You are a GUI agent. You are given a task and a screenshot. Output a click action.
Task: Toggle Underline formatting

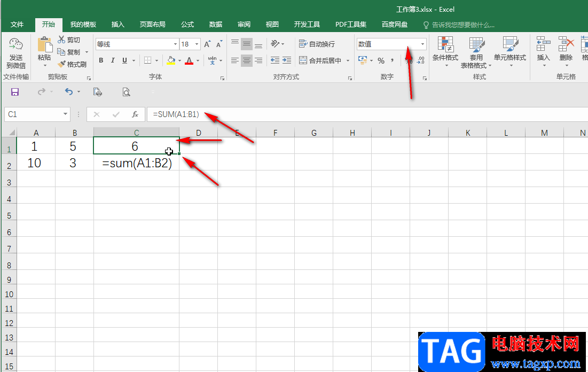point(124,60)
